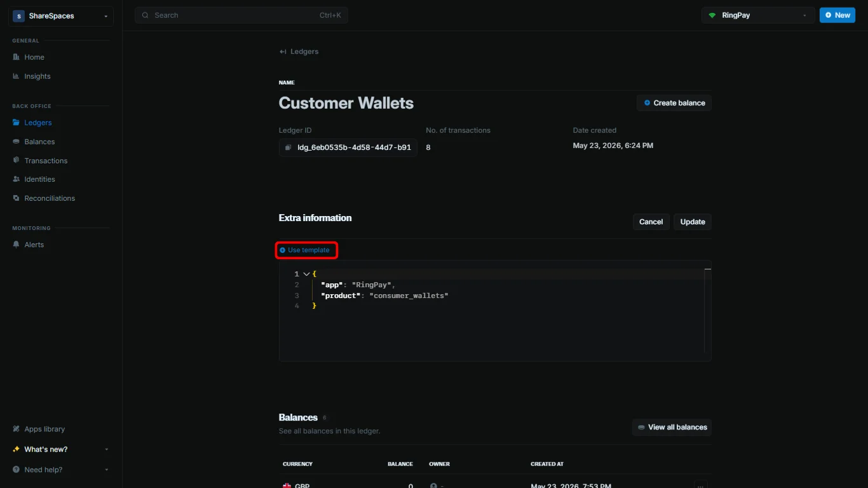Click the Create balance button
868x488 pixels.
(674, 103)
